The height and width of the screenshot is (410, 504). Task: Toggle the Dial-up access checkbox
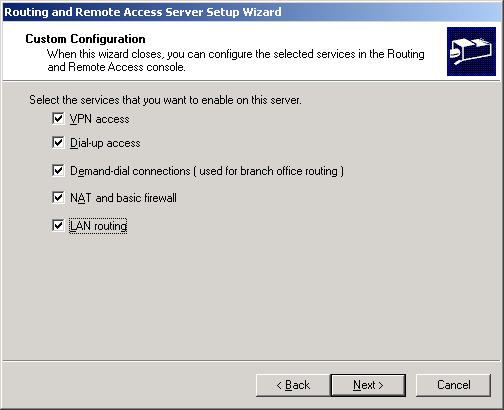[58, 143]
